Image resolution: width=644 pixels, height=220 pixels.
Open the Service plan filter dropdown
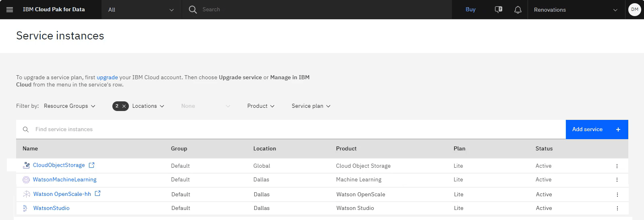pyautogui.click(x=311, y=106)
